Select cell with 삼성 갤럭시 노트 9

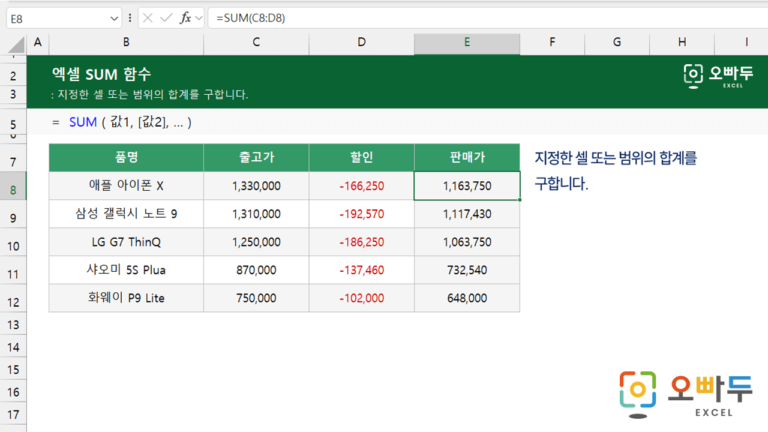(126, 214)
